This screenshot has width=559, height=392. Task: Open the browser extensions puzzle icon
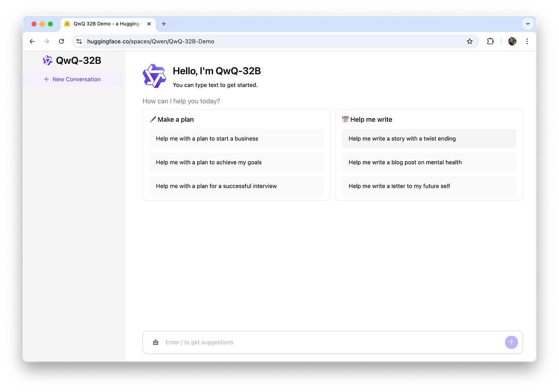490,41
